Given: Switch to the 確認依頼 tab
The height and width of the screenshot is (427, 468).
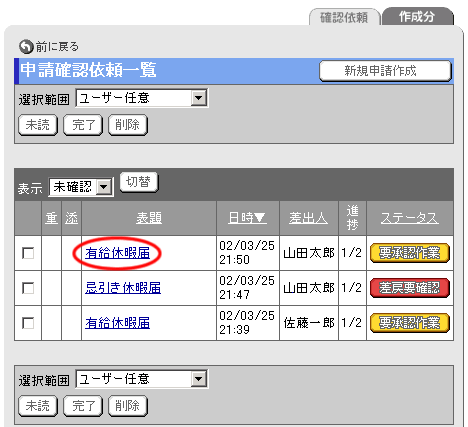Looking at the screenshot, I should (344, 17).
